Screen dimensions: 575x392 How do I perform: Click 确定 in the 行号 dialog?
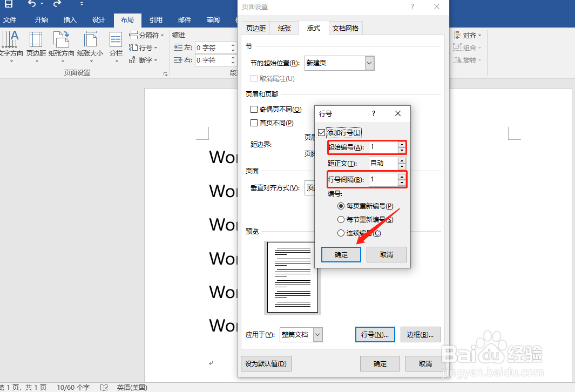pyautogui.click(x=341, y=254)
